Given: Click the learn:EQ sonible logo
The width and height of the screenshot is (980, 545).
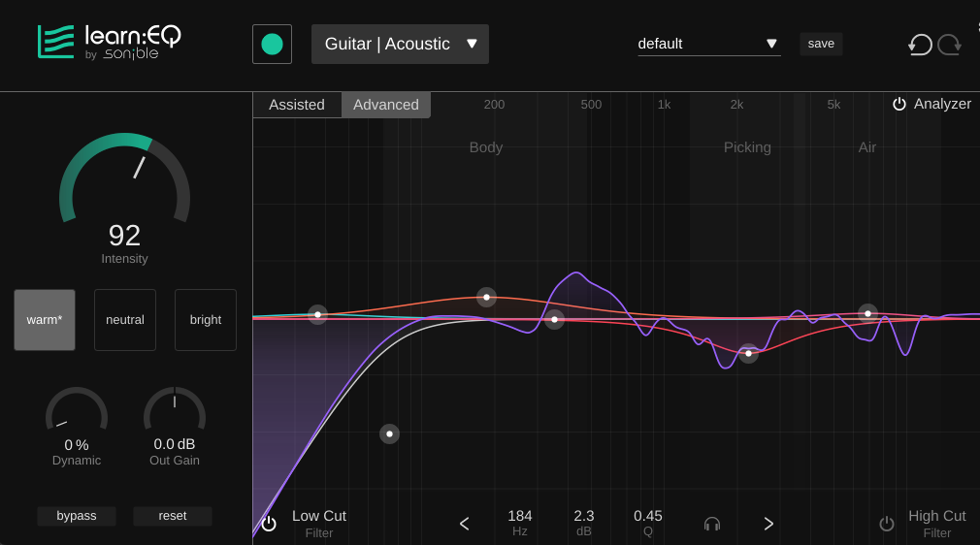Looking at the screenshot, I should pyautogui.click(x=109, y=42).
